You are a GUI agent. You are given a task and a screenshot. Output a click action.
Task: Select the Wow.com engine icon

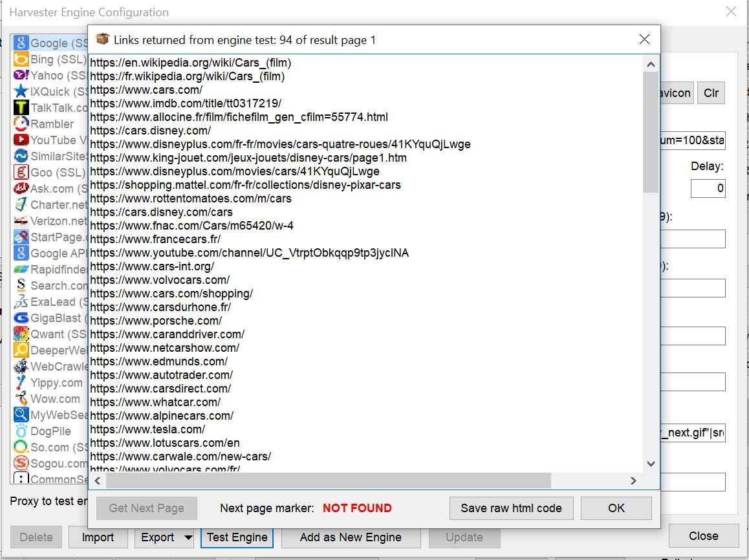21,398
